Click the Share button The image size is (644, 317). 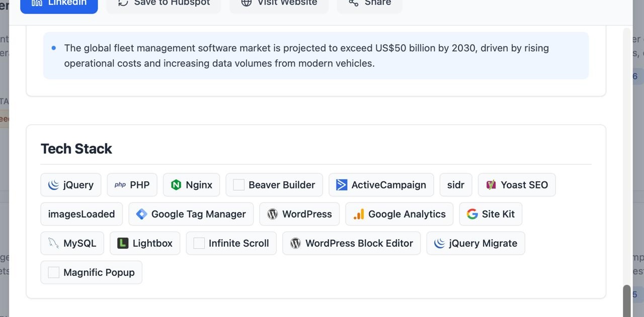369,4
